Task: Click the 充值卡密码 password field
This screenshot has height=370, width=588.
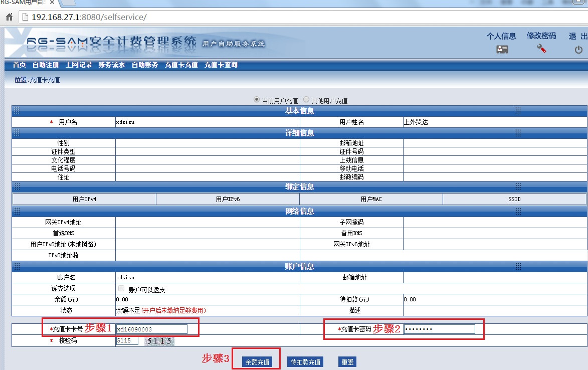Action: point(439,329)
